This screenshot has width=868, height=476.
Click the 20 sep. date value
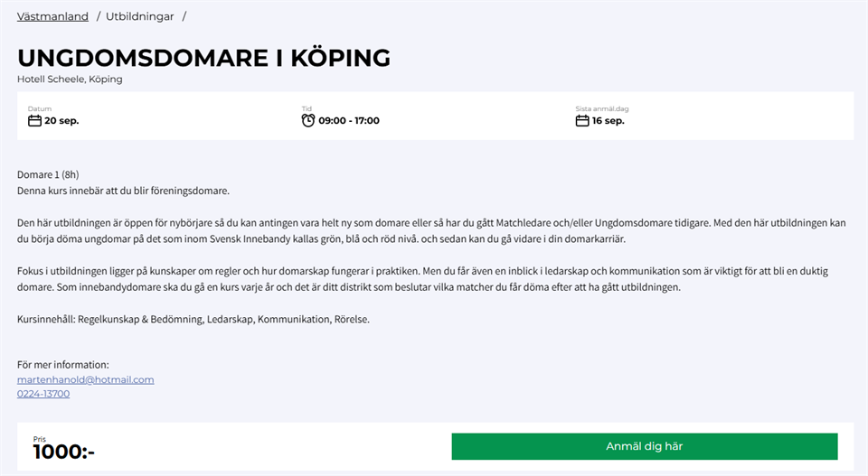point(61,120)
